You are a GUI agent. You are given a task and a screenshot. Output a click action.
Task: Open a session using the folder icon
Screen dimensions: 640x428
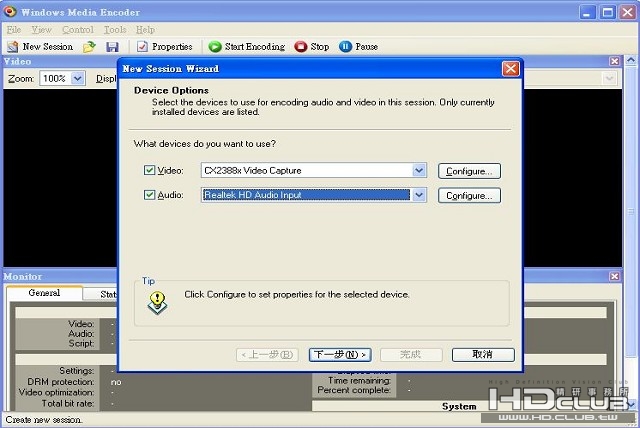click(89, 47)
